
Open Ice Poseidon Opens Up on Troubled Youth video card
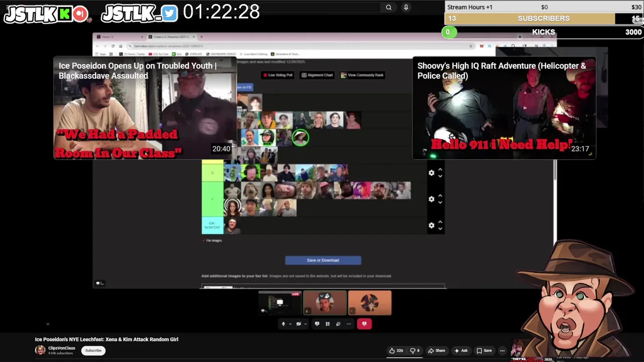click(x=145, y=108)
